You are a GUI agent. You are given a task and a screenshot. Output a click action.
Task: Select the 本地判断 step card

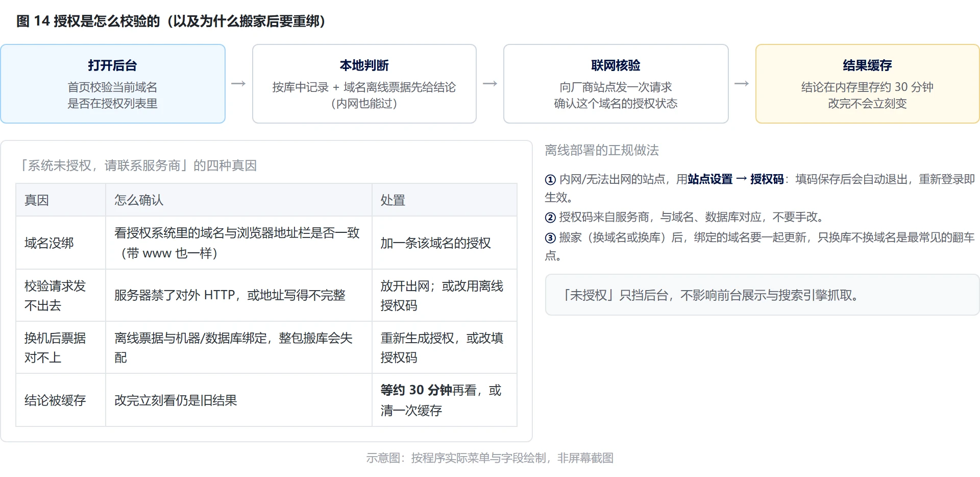click(364, 84)
